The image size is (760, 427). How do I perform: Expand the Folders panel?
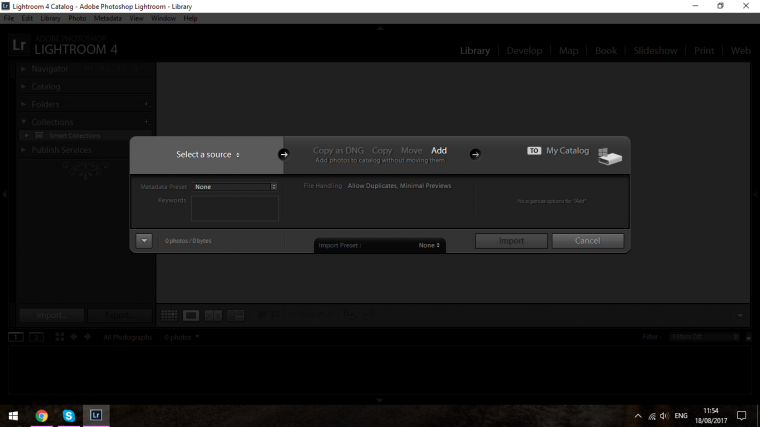pyautogui.click(x=23, y=104)
